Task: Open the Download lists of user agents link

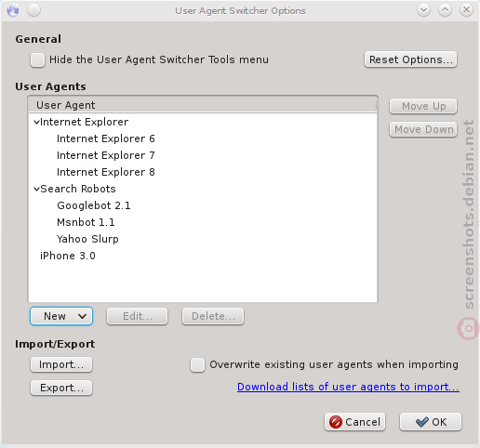Action: (x=348, y=387)
